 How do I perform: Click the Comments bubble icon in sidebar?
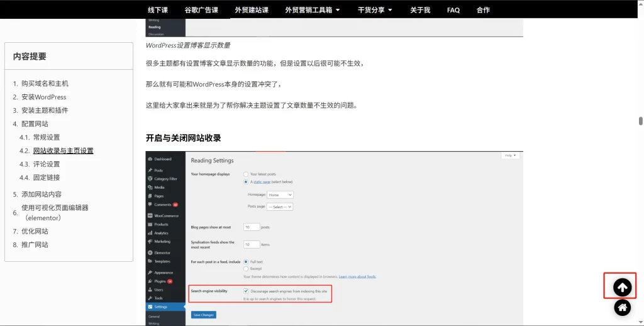coord(150,205)
